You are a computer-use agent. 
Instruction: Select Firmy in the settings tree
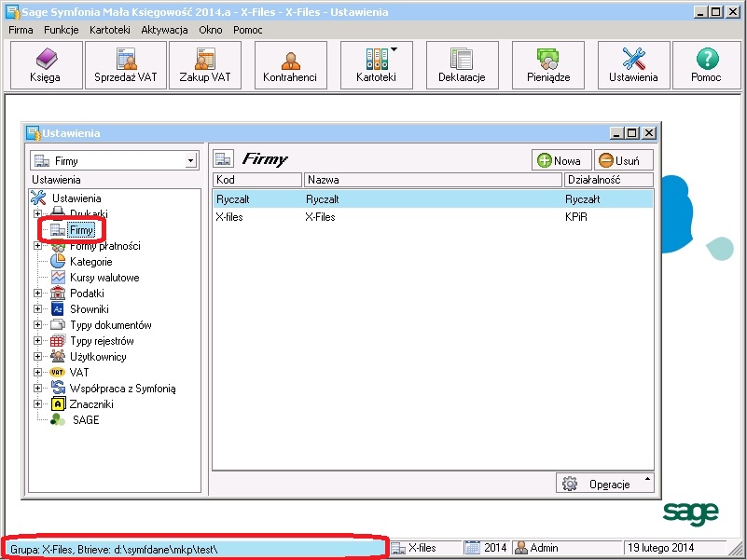[x=81, y=230]
